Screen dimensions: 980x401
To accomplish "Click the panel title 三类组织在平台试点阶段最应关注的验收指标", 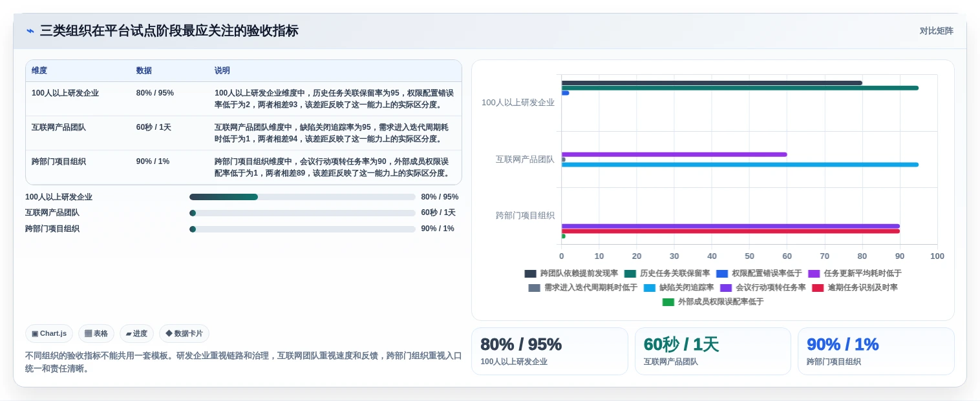I will pos(169,31).
